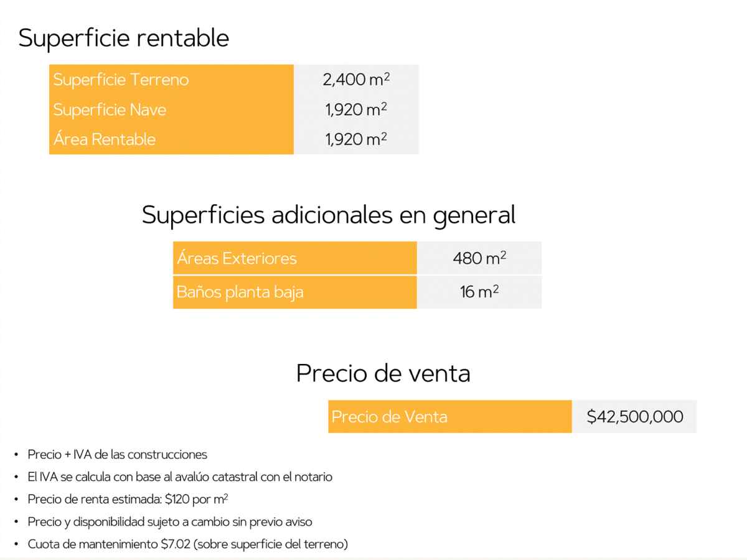Click the estimated rent price $120 bullet
The width and height of the screenshot is (747, 560).
128,499
